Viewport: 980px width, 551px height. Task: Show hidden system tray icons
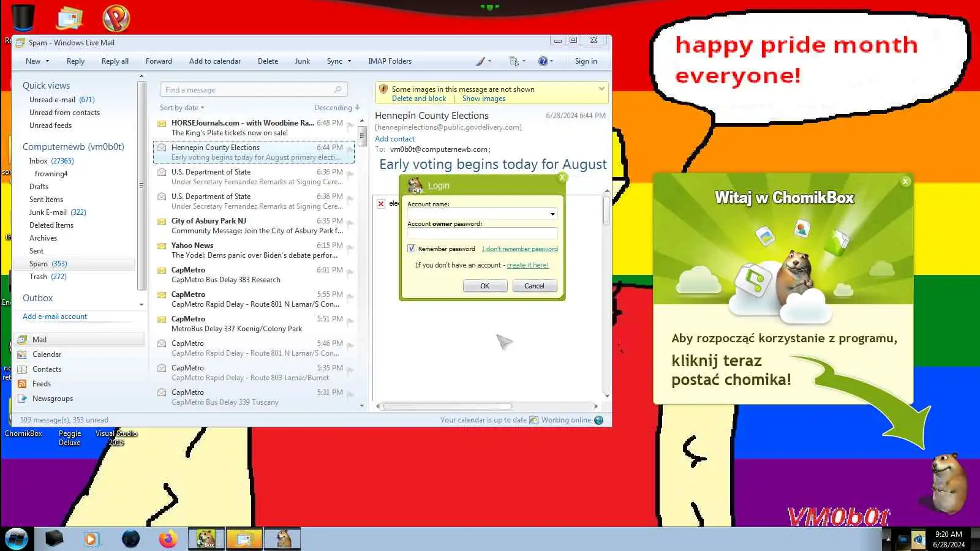coord(887,539)
